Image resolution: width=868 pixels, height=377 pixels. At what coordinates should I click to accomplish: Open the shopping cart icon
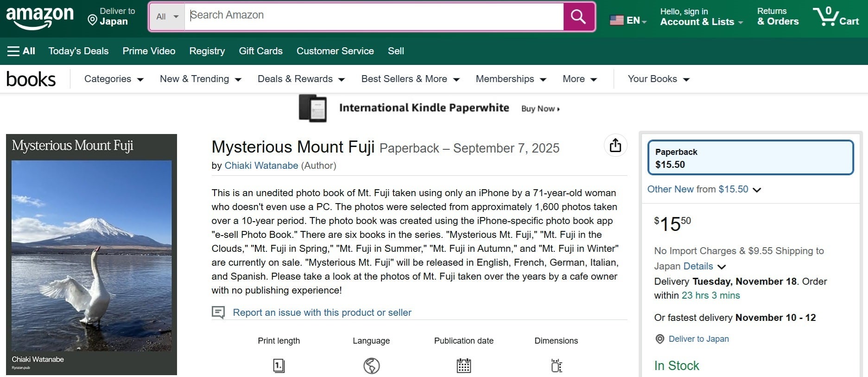click(825, 17)
